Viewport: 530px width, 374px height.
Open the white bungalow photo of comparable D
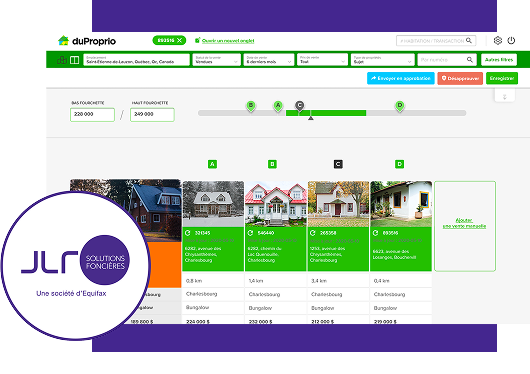401,204
